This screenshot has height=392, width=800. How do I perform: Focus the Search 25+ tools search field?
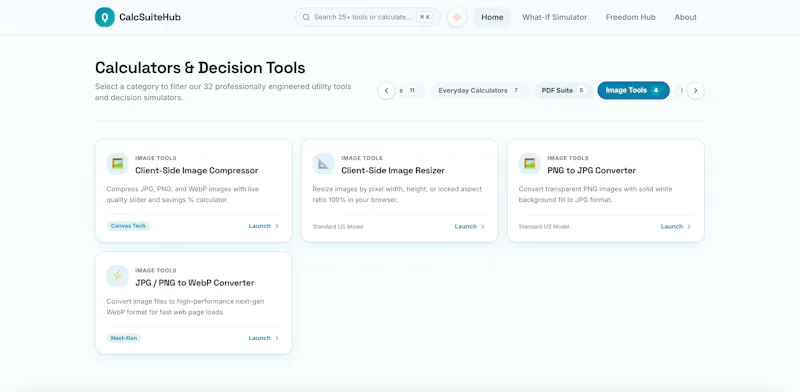(367, 17)
